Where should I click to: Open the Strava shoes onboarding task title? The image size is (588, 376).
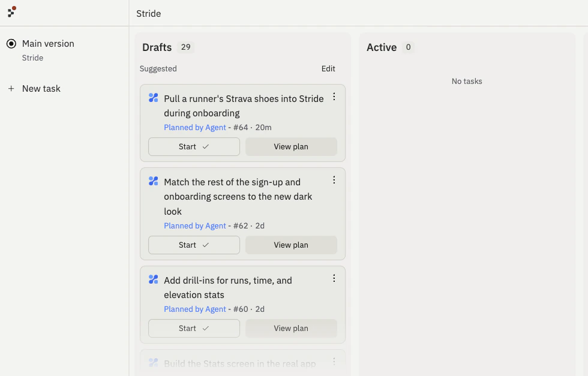[x=244, y=106]
